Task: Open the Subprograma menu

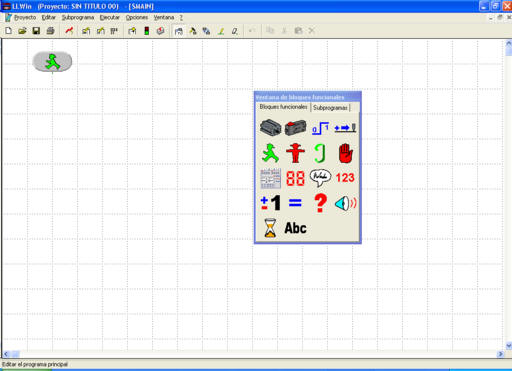Action: (x=78, y=17)
